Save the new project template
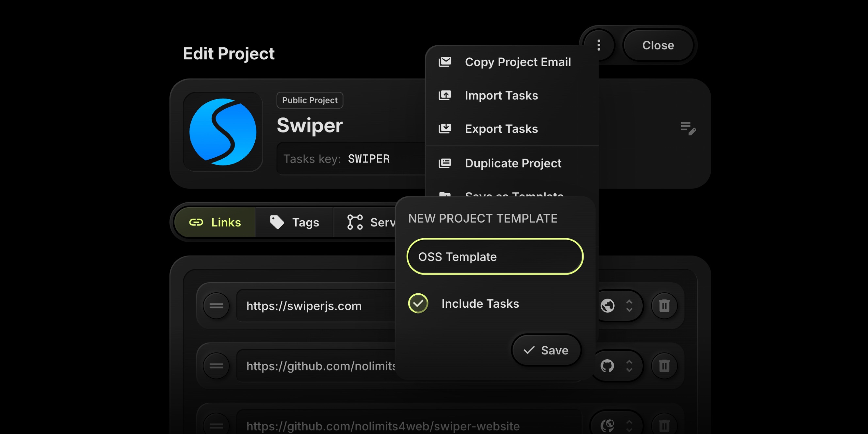The height and width of the screenshot is (434, 868). (x=546, y=350)
